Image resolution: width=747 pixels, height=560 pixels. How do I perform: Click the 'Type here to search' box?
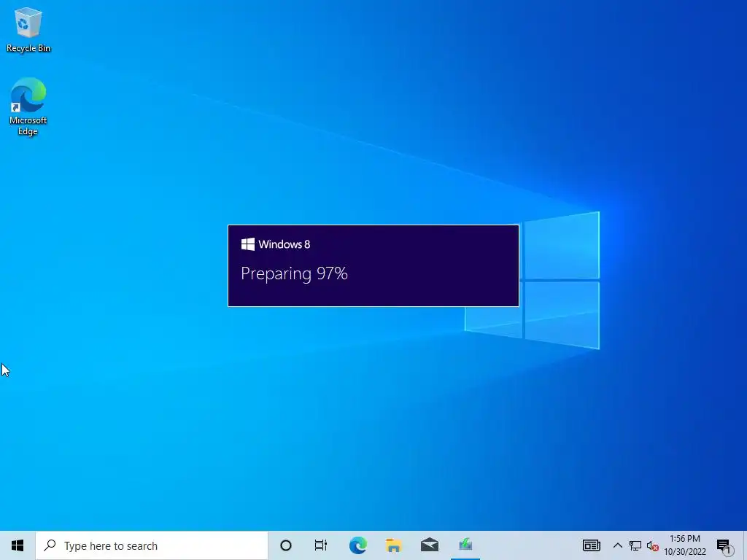[152, 545]
